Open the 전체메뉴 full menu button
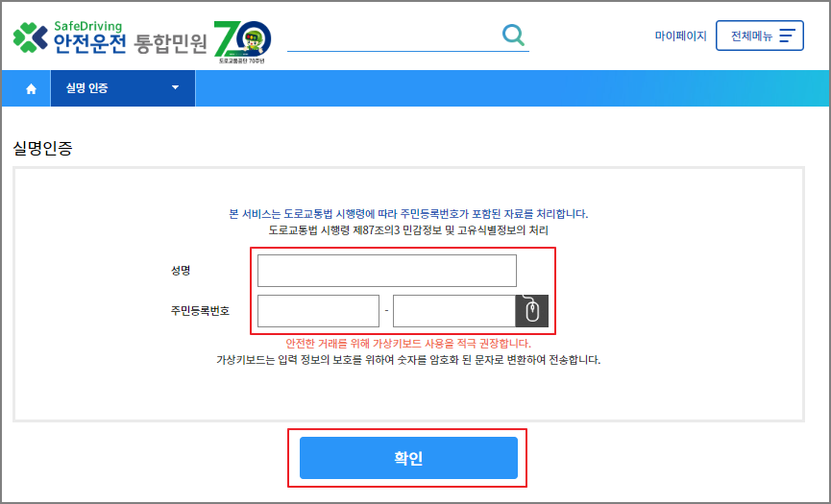The width and height of the screenshot is (831, 504). tap(760, 36)
